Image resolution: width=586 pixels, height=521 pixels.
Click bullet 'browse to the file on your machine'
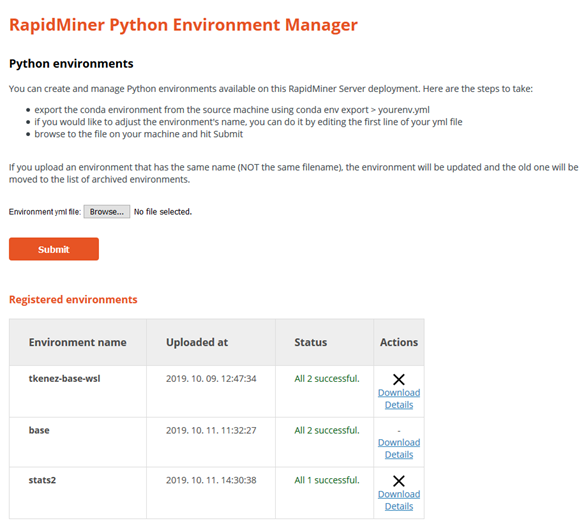pyautogui.click(x=139, y=134)
